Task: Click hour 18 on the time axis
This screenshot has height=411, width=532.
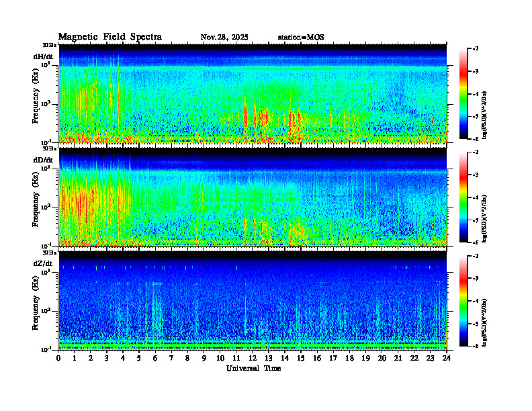Action: (x=349, y=358)
